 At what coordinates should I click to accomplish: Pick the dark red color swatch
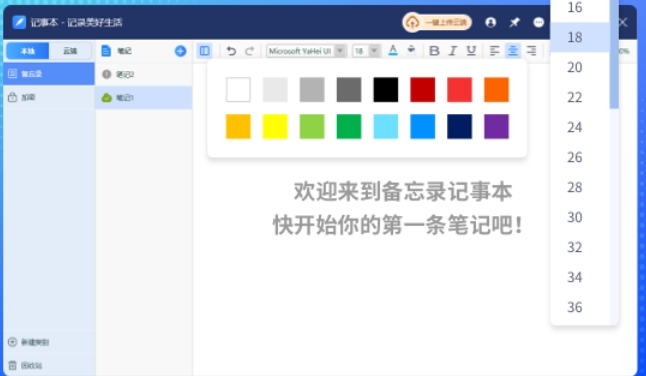(423, 89)
